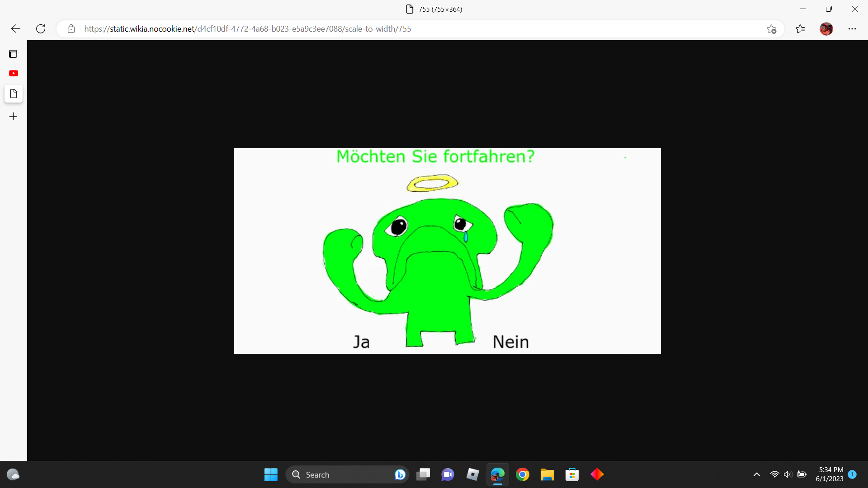Click the Search icon in the taskbar
This screenshot has height=488, width=868.
(x=296, y=474)
